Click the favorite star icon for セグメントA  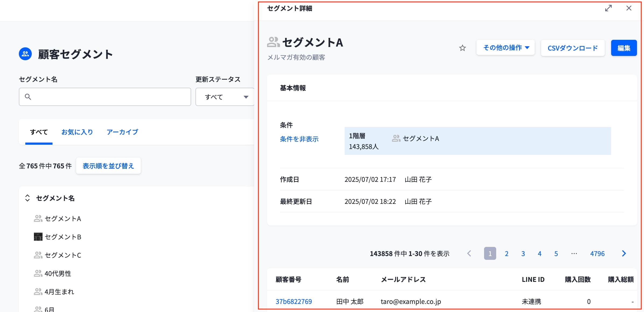(462, 48)
